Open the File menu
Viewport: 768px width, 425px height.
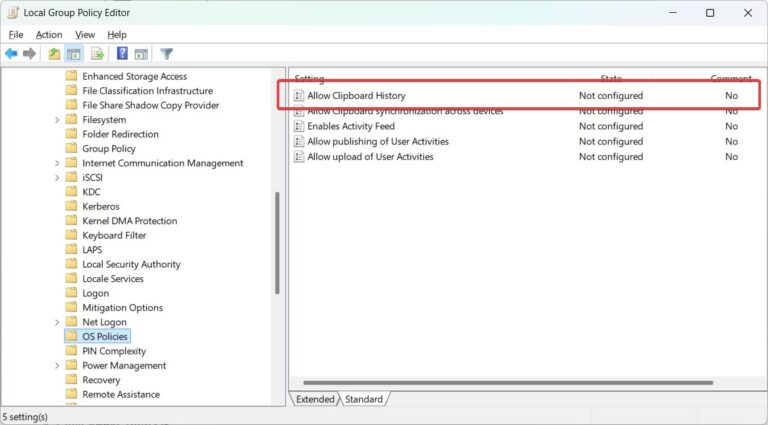click(16, 35)
